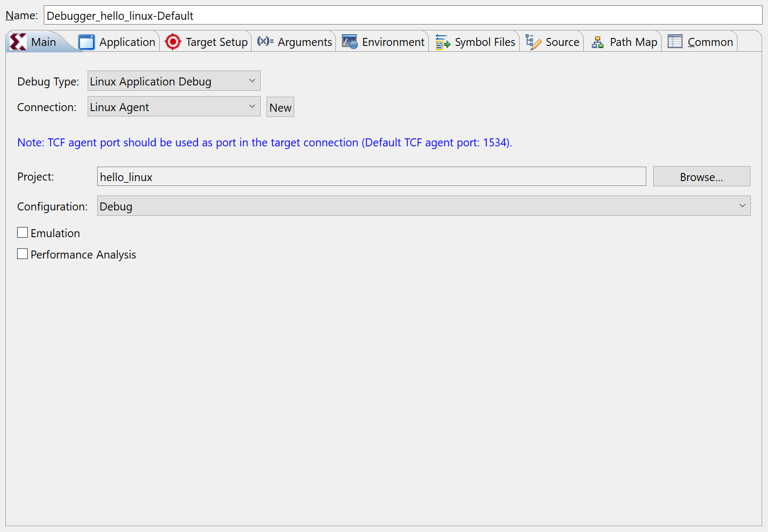
Task: Click the Path Map icon
Action: (598, 42)
